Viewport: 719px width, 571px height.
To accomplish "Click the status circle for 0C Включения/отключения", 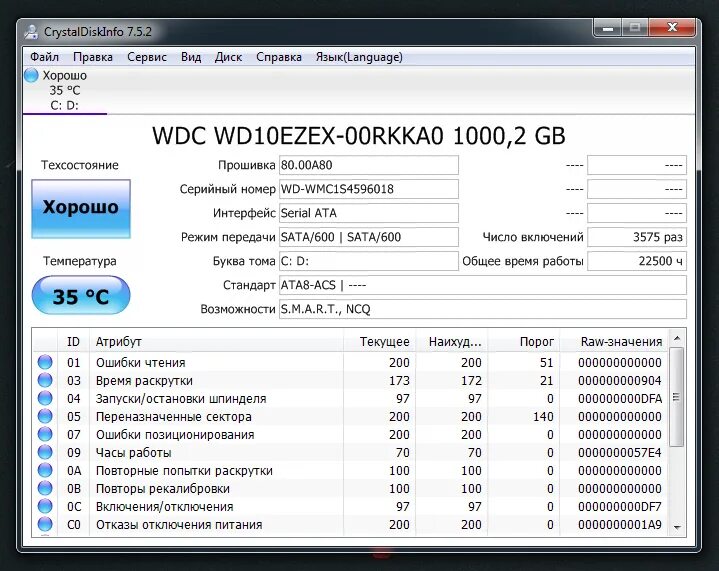I will click(45, 506).
